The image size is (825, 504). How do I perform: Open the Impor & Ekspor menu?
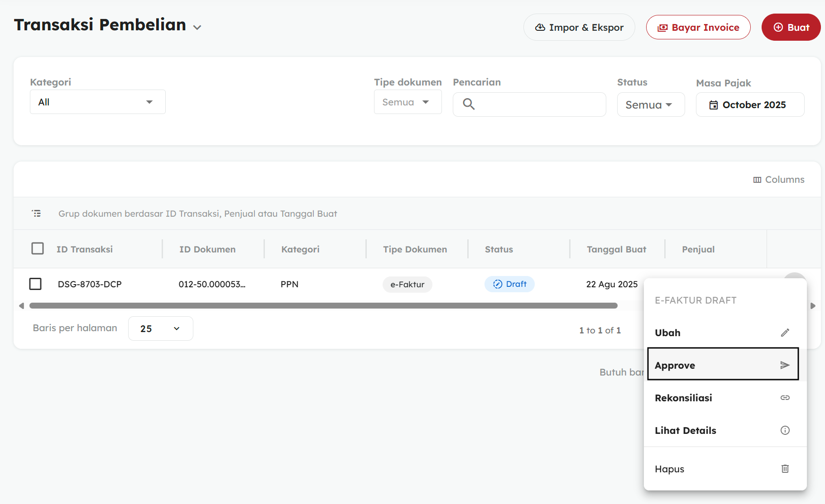click(x=579, y=27)
